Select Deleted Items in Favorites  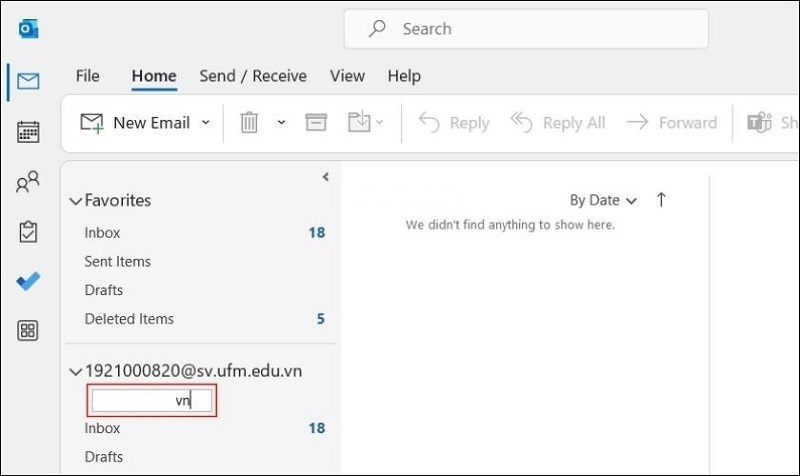coord(129,319)
